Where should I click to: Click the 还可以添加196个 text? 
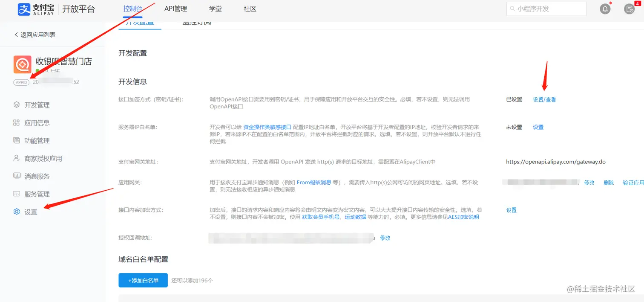click(x=192, y=280)
